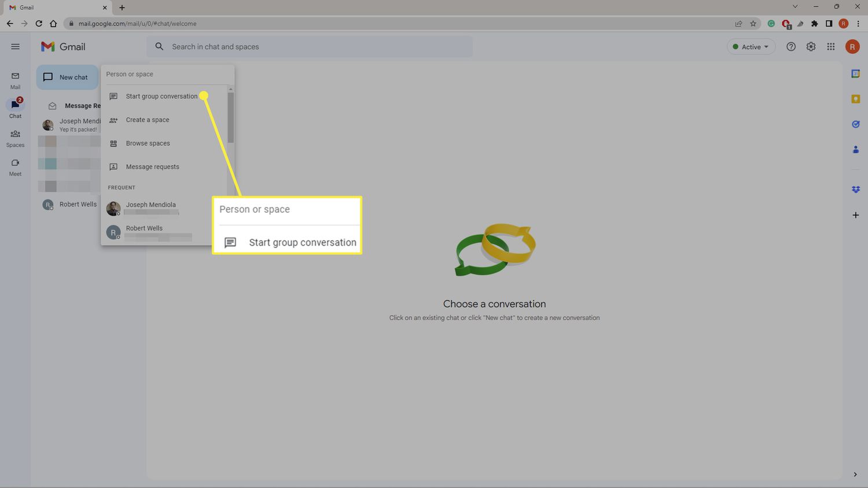Open the Extensions puzzle icon

coord(815,24)
